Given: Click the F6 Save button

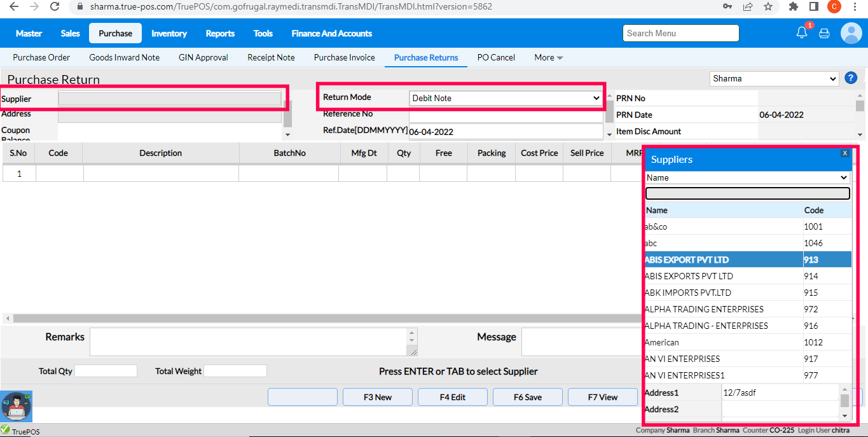Looking at the screenshot, I should (528, 397).
